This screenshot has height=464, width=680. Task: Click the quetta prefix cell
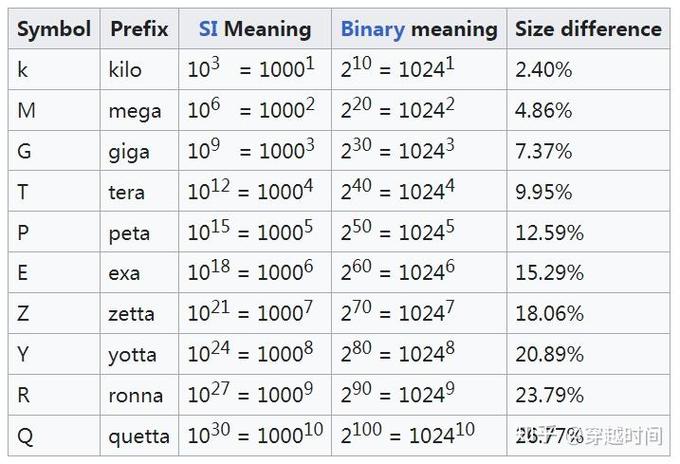tap(139, 435)
